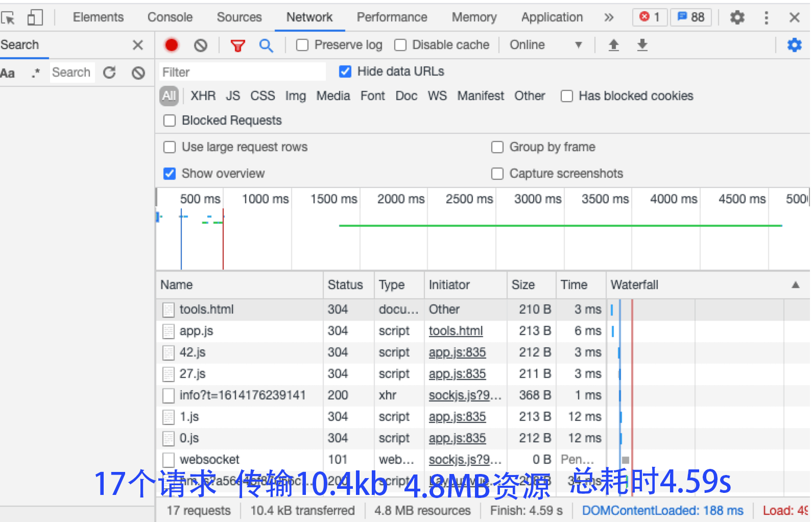This screenshot has width=812, height=522.
Task: Filter requests by XHR type
Action: click(x=203, y=96)
